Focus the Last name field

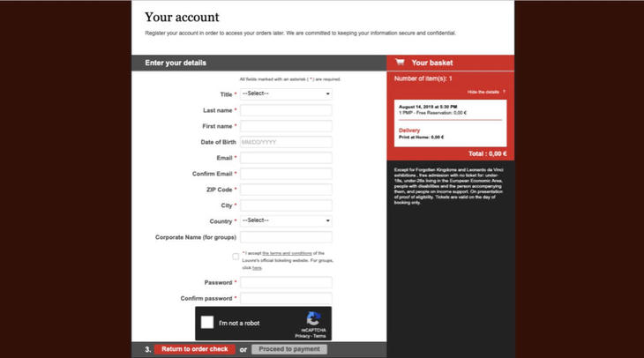(x=285, y=110)
